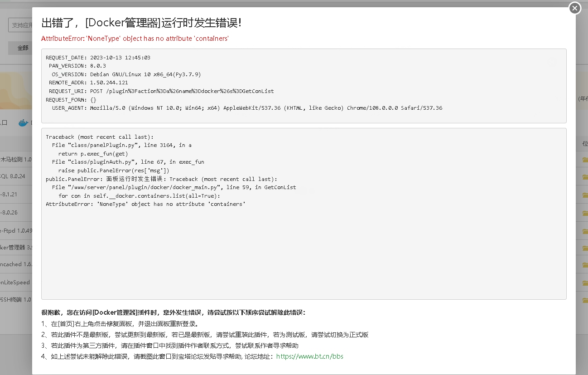Click the dialog title 出错了 heading
The height and width of the screenshot is (375, 588).
(x=141, y=23)
